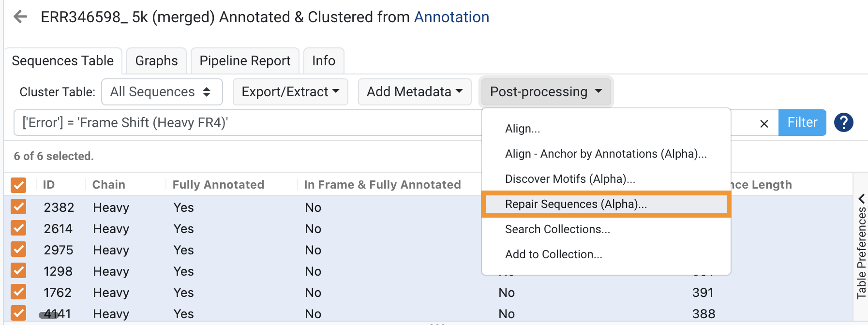Click the back arrow icon

[20, 17]
